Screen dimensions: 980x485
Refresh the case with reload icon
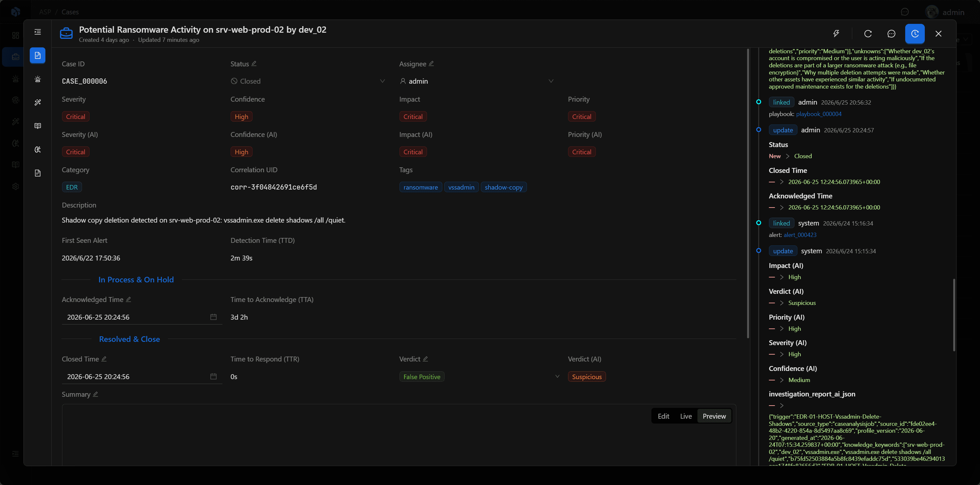coord(868,34)
